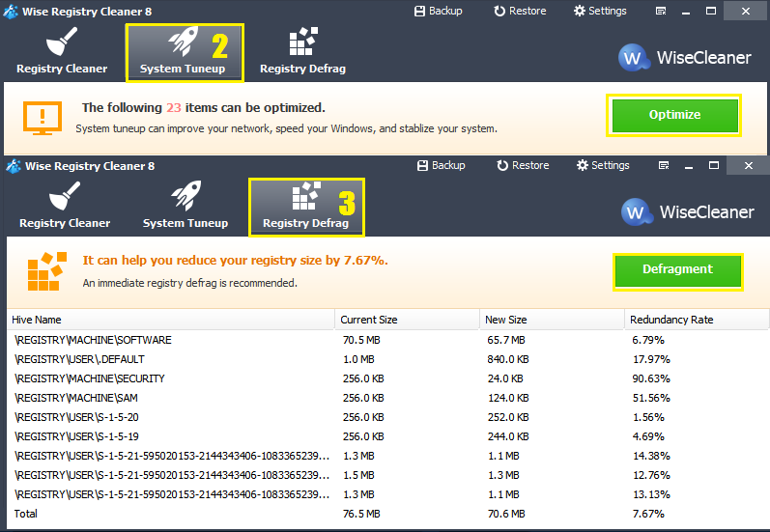This screenshot has height=532, width=770.
Task: Open the feedback menu icon in lower window
Action: coord(664,166)
